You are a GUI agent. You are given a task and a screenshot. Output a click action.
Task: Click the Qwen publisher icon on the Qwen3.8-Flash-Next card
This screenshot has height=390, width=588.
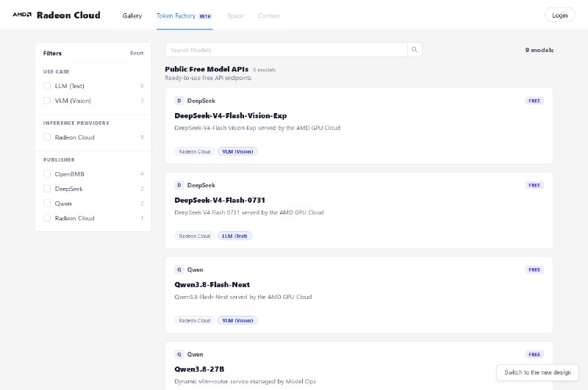tap(179, 270)
